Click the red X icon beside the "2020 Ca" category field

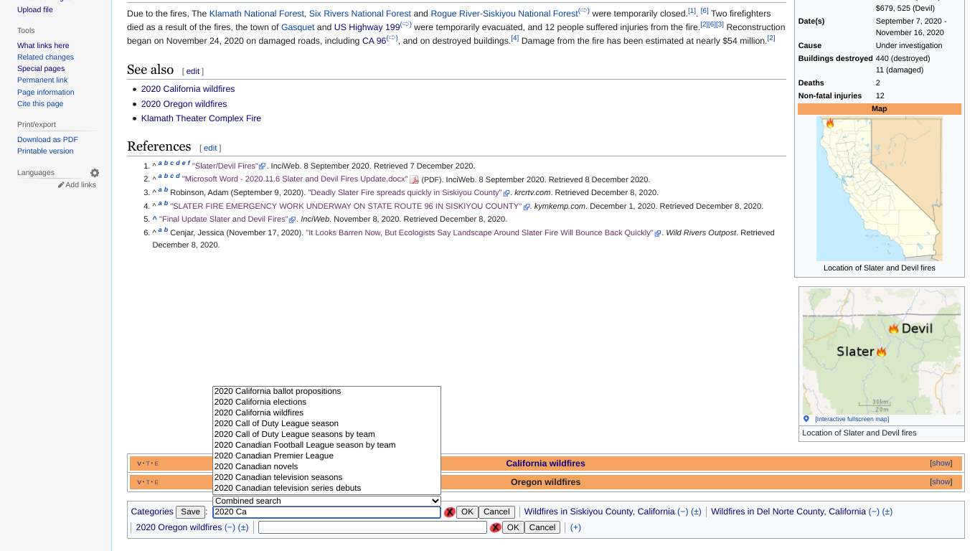click(x=450, y=512)
